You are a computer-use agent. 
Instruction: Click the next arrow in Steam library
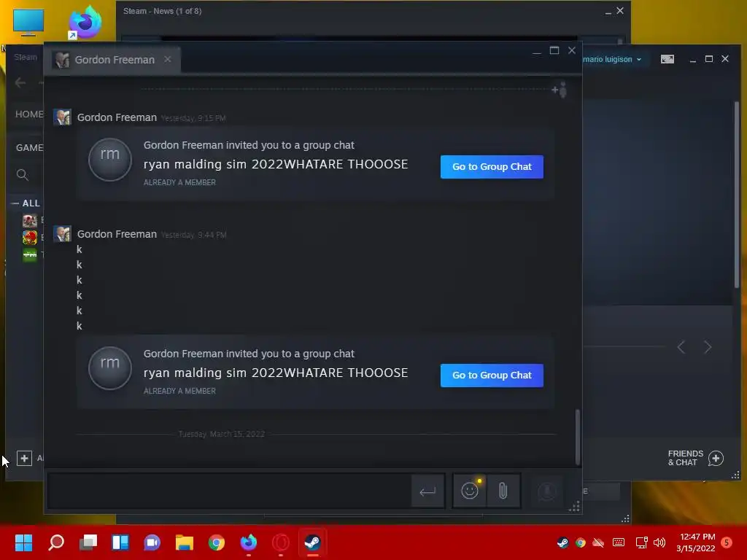708,347
